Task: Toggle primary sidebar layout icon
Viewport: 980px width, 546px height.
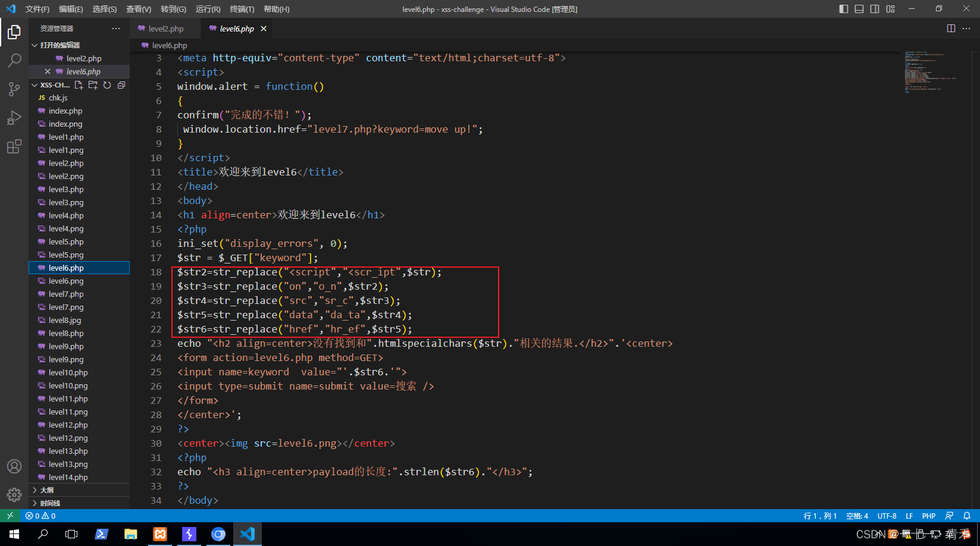Action: coord(844,9)
